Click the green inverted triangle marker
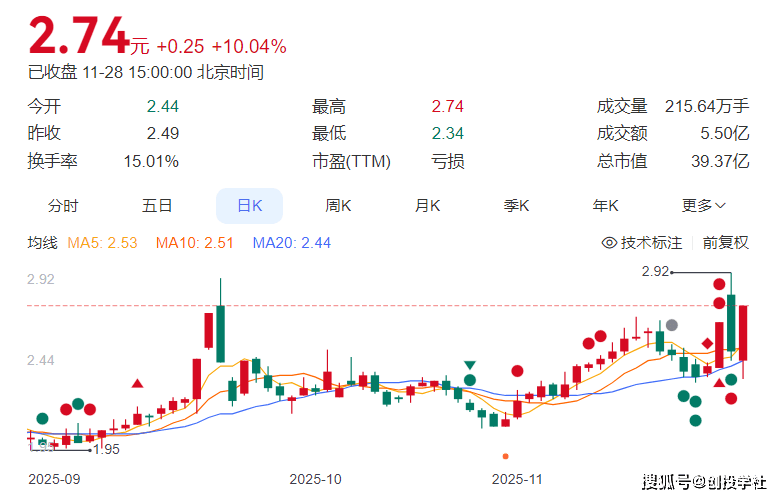This screenshot has height=499, width=781. [469, 366]
